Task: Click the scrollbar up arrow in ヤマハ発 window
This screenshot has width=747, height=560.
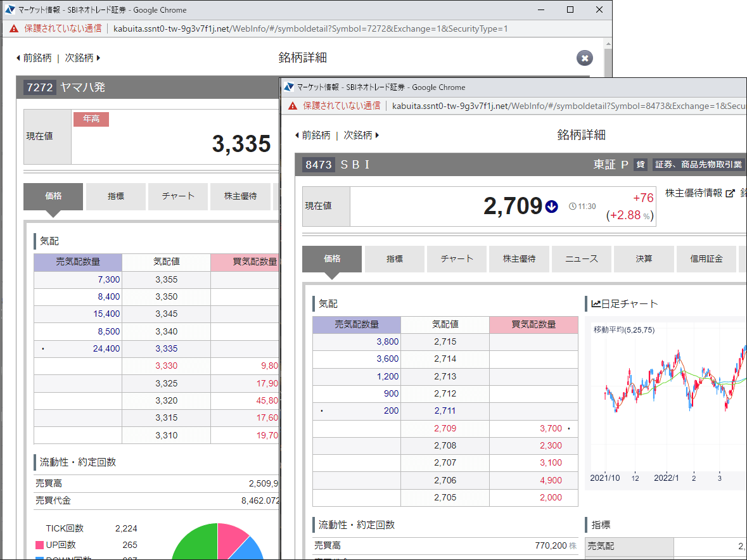Action: (608, 44)
